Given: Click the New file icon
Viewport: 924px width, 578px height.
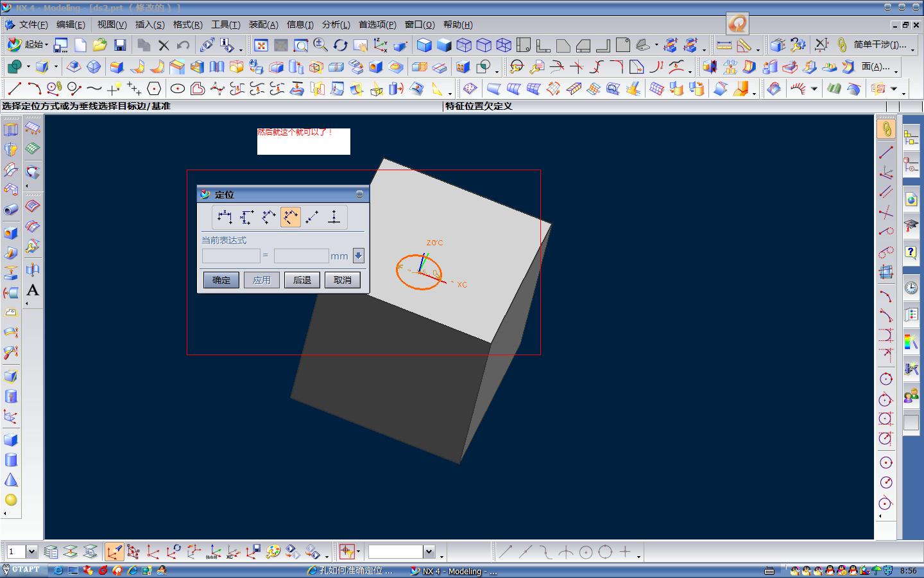Looking at the screenshot, I should pos(80,45).
